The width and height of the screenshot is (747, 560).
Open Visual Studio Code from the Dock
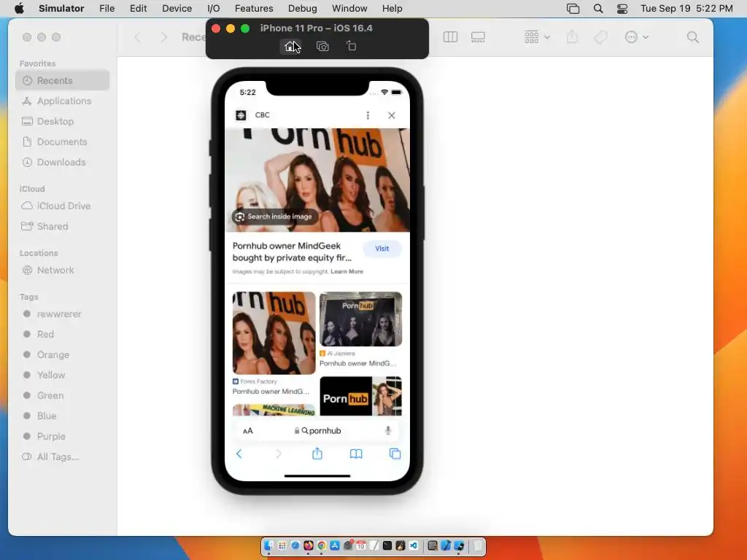click(x=413, y=545)
